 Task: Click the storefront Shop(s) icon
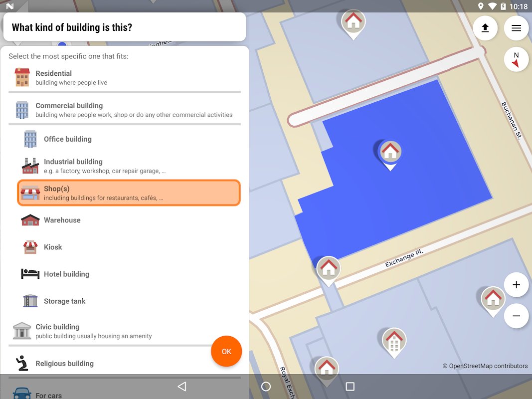(30, 193)
